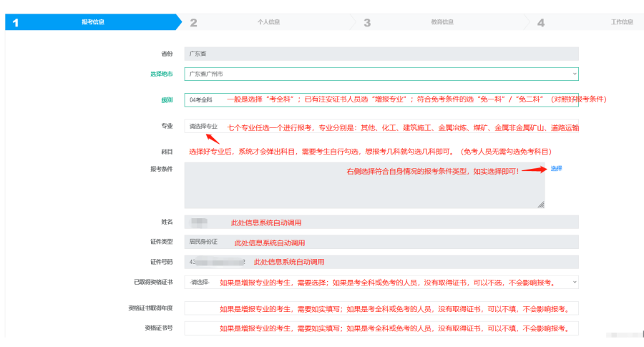Click the 证件类型 field 居民身份证
Screen dimensions: 644x347
(x=381, y=242)
